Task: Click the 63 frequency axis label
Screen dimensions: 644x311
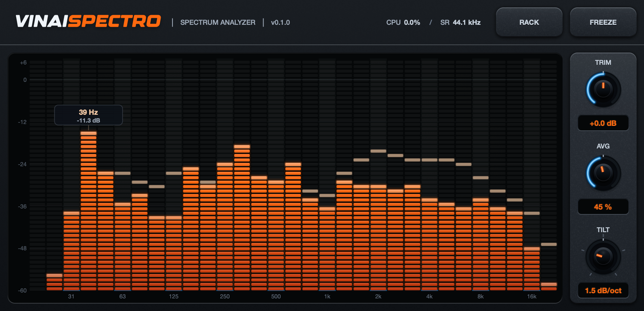Action: (x=123, y=297)
